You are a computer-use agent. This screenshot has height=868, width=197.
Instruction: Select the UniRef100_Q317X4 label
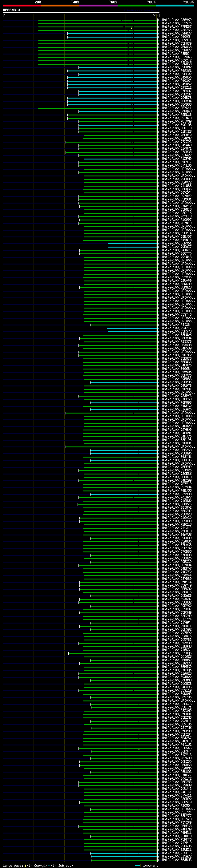point(177,812)
